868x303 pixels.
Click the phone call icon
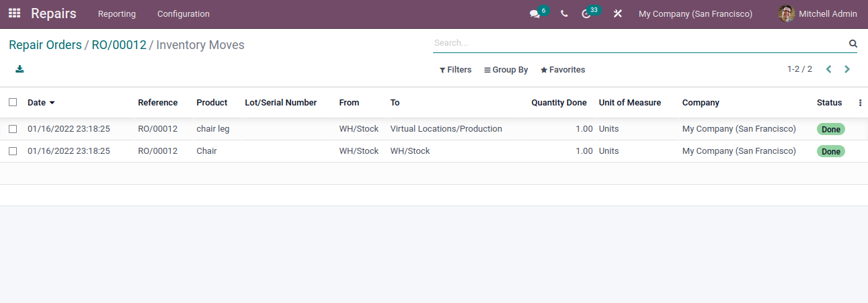(x=564, y=13)
